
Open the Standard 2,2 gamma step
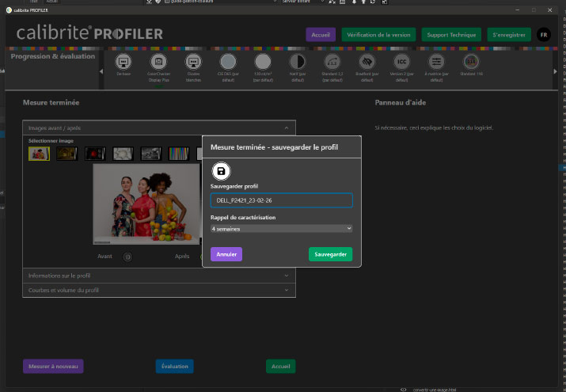332,62
